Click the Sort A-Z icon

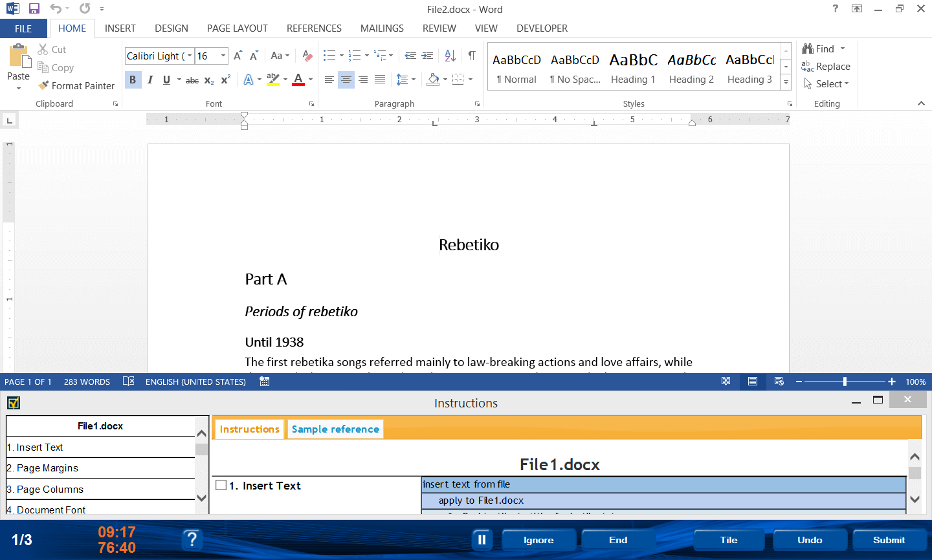coord(450,56)
